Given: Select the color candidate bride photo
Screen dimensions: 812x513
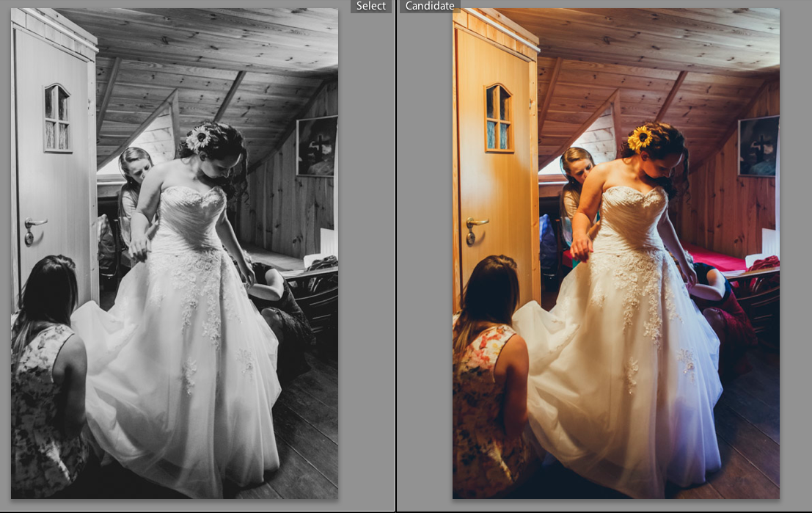Looking at the screenshot, I should pyautogui.click(x=615, y=253).
